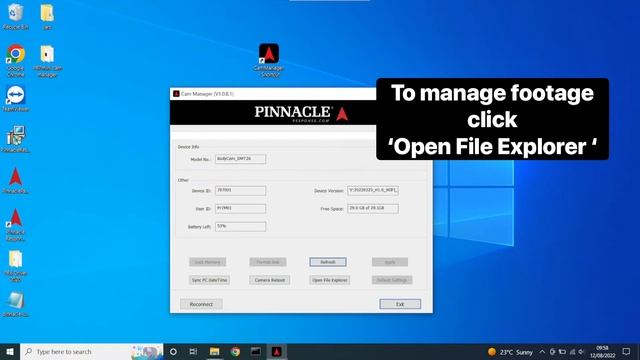Click the weather widget showing 23°C Sunny

click(511, 352)
